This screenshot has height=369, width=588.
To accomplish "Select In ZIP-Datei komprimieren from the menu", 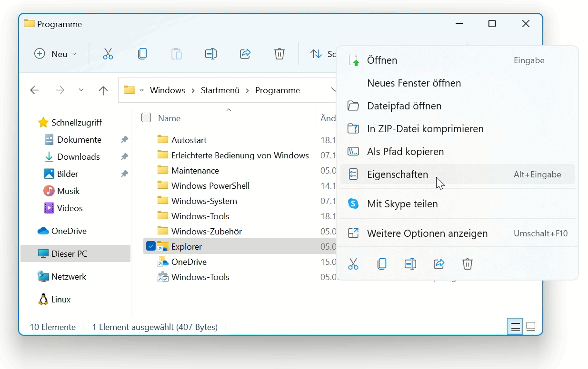I will (x=425, y=128).
